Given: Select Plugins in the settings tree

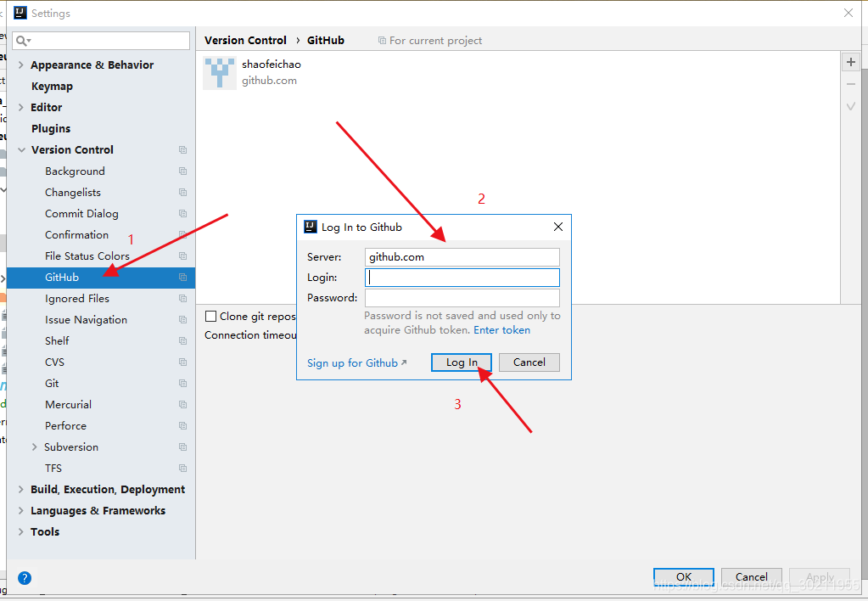Looking at the screenshot, I should coord(51,128).
